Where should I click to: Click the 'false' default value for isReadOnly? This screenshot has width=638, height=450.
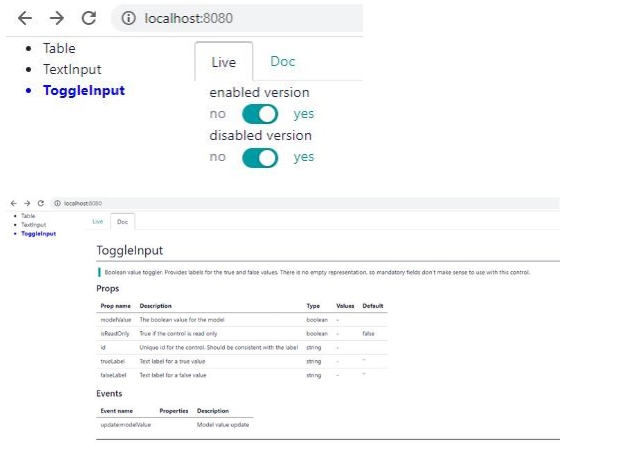[368, 334]
